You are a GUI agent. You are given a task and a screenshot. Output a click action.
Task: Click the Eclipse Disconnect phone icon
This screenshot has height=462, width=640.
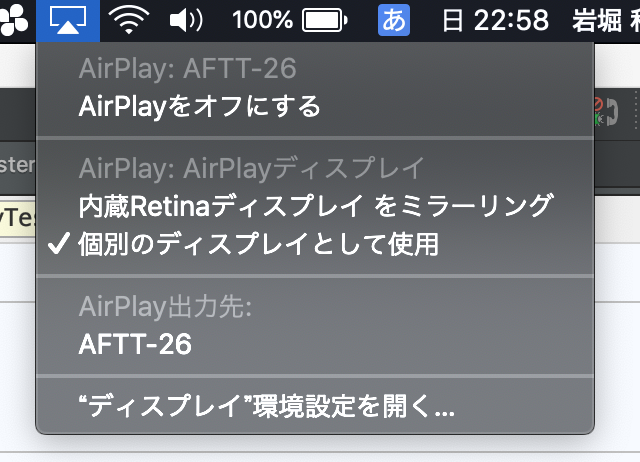click(x=613, y=112)
